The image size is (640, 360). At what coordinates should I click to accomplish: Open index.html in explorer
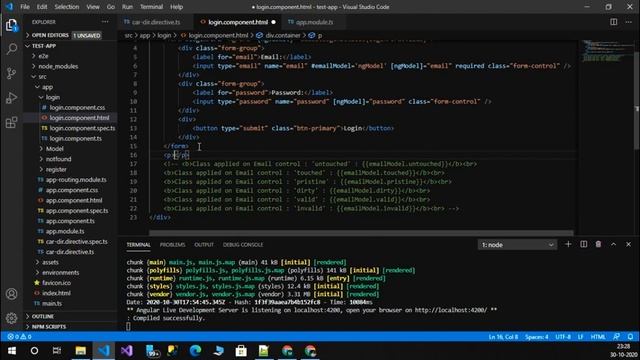tap(56, 293)
